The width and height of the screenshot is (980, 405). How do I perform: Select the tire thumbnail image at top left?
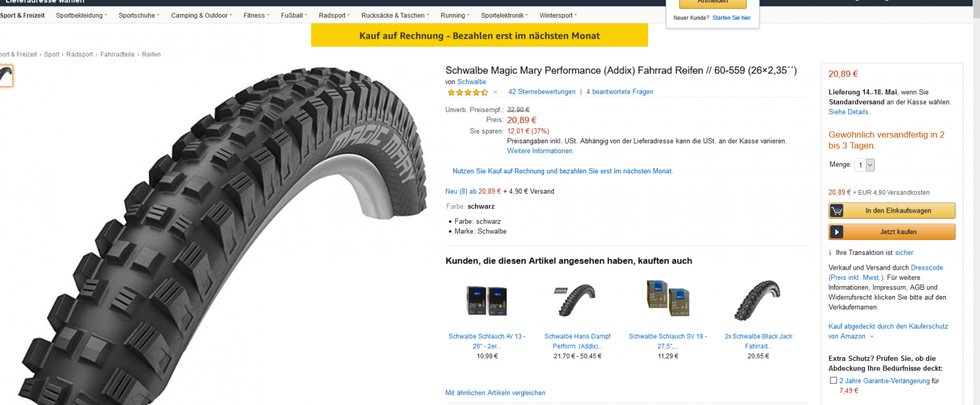(x=6, y=76)
